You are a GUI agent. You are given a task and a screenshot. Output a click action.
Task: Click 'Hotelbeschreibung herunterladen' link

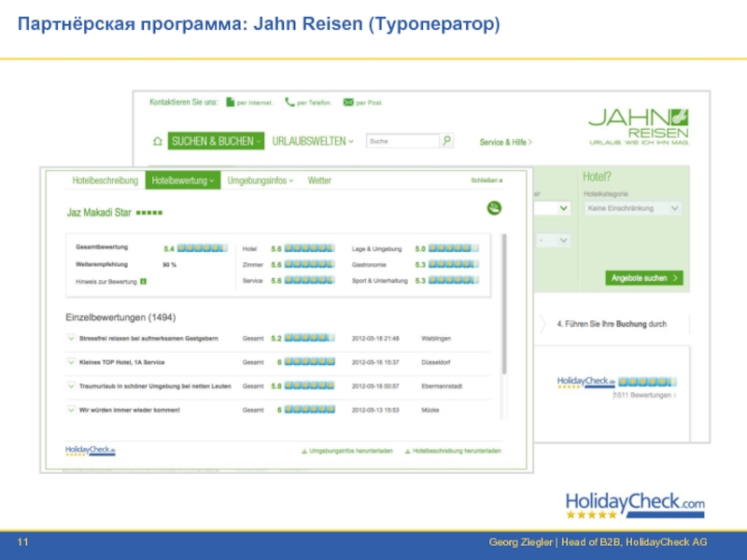click(453, 451)
